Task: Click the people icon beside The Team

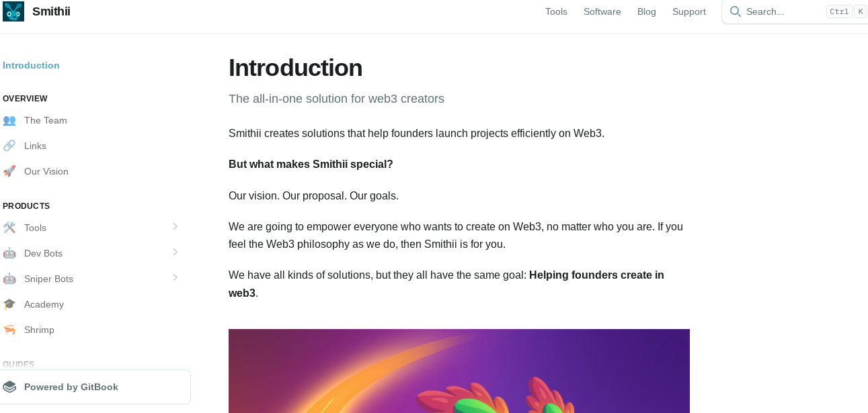Action: click(x=9, y=120)
